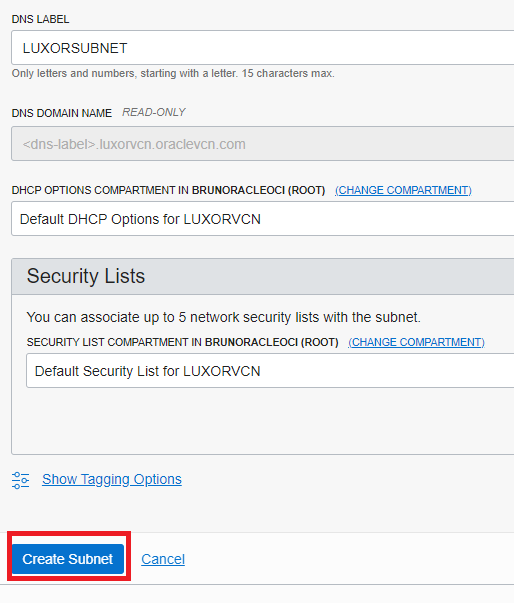This screenshot has width=514, height=603.
Task: Click the DNS LABEL field caption
Action: click(x=40, y=19)
